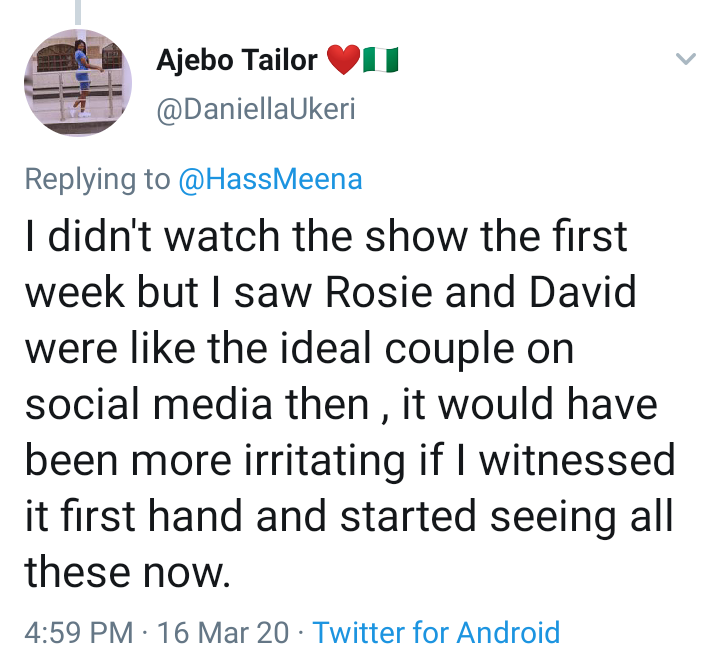Open the @HassMeena mention link

(x=270, y=179)
